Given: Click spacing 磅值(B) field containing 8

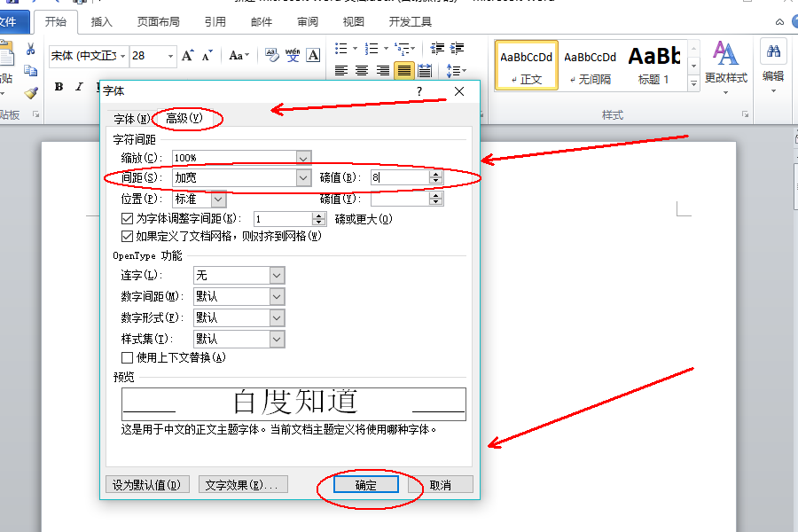Looking at the screenshot, I should click(x=400, y=177).
